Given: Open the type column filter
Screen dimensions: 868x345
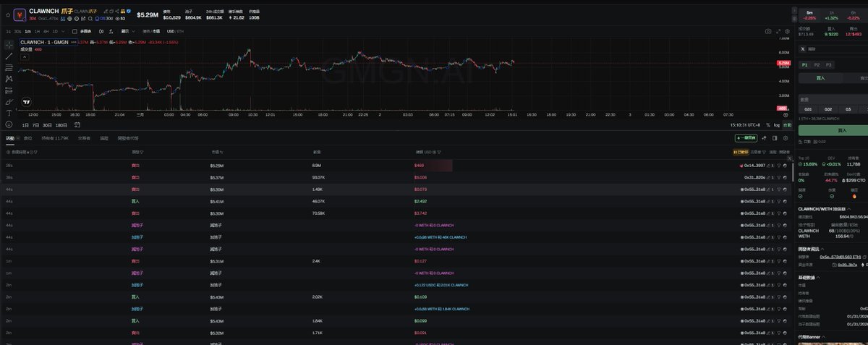Looking at the screenshot, I should (x=142, y=152).
